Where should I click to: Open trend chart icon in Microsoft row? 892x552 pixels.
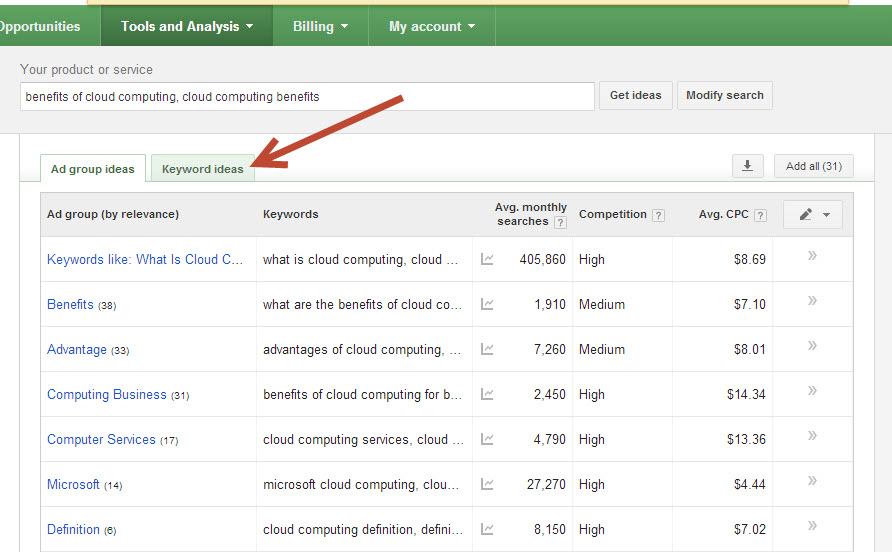point(487,484)
